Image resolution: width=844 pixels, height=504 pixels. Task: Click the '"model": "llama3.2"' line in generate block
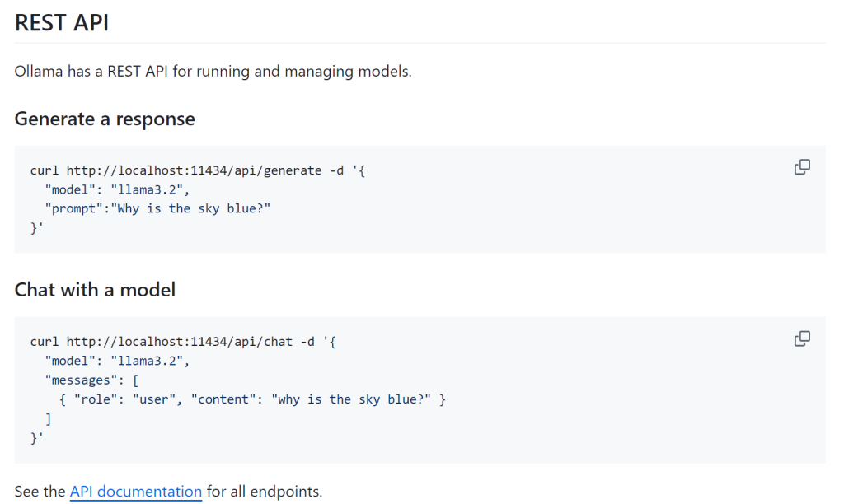117,190
